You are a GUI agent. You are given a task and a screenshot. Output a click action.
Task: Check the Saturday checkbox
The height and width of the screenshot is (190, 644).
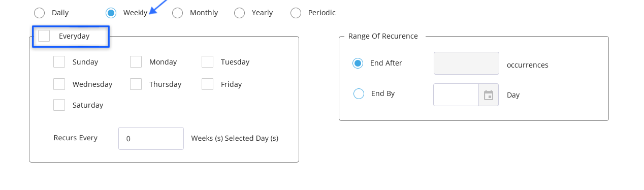[59, 105]
